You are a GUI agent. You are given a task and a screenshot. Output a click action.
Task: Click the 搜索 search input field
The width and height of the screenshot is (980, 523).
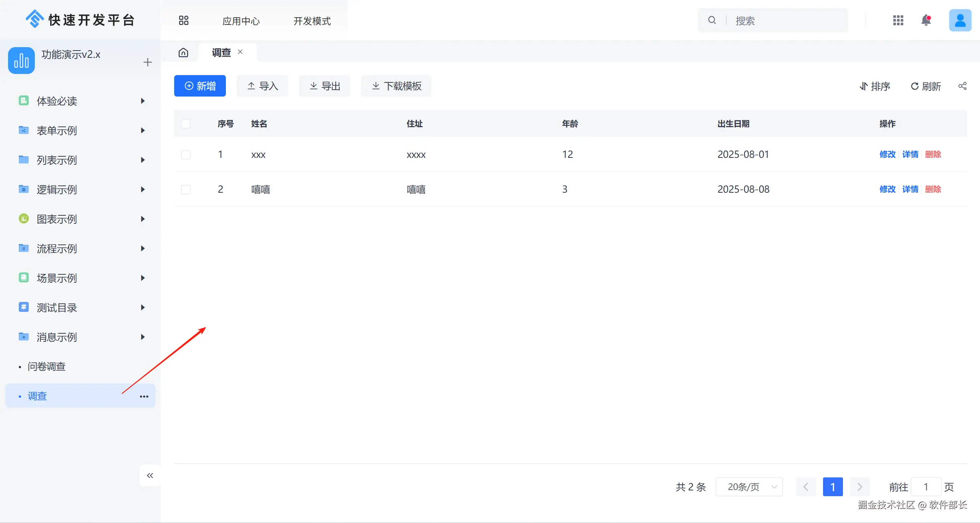[785, 21]
